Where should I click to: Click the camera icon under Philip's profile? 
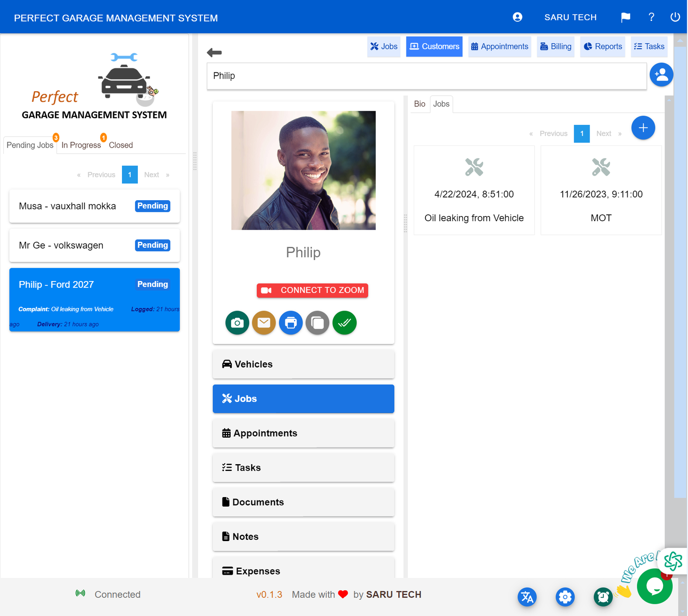pos(237,323)
